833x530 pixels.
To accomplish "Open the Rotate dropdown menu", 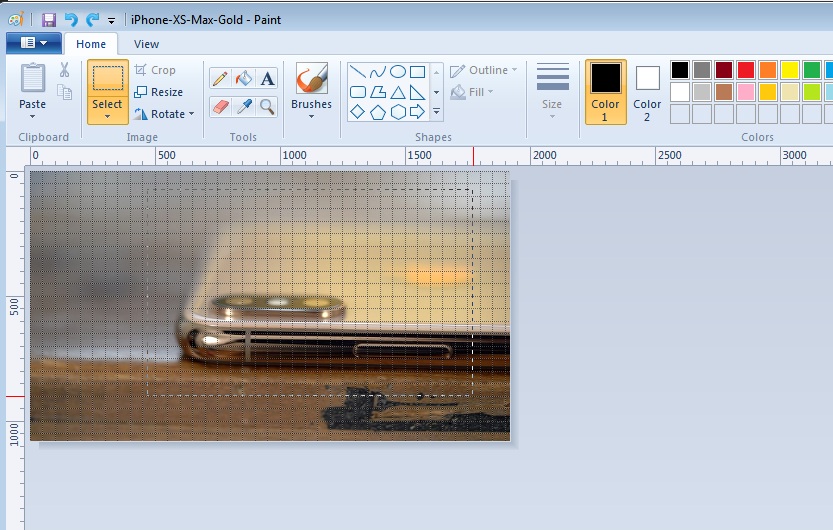I will [x=191, y=114].
